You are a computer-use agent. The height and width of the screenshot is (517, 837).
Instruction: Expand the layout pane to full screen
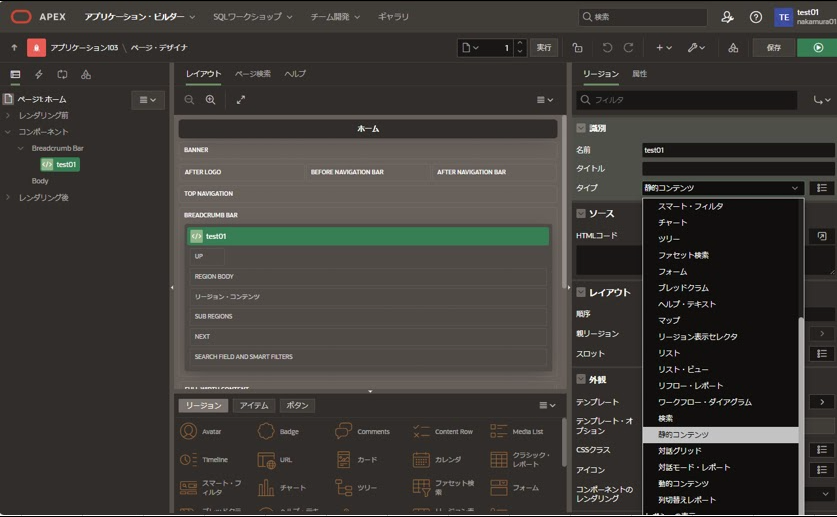pyautogui.click(x=241, y=100)
